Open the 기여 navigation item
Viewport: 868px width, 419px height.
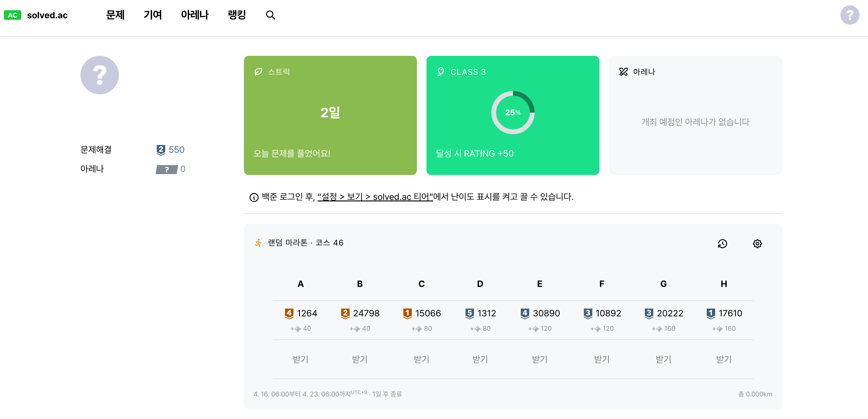153,15
